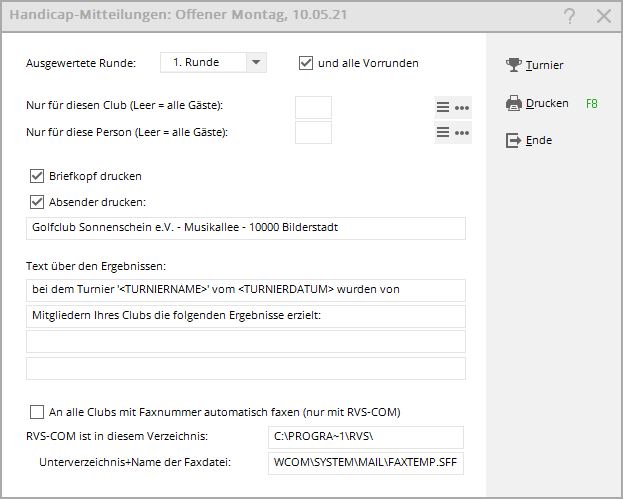
Task: Click the 'Nur für diesen Club' input box
Action: tap(314, 108)
